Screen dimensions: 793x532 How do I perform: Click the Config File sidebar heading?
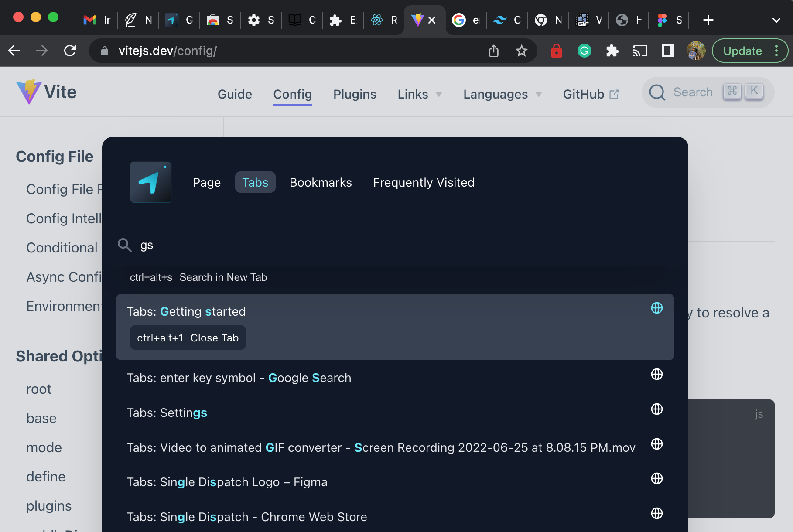tap(55, 157)
